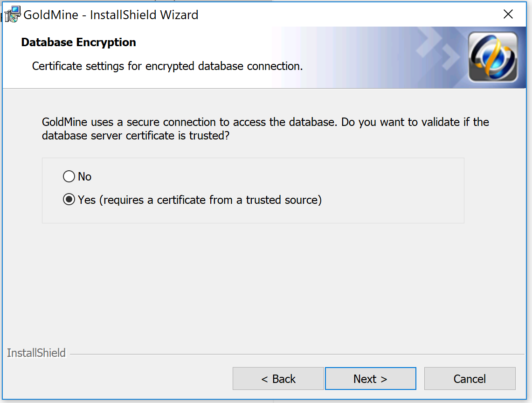Click the "Certificate settings for encrypted database connection" subtitle
The width and height of the screenshot is (532, 403).
click(167, 66)
